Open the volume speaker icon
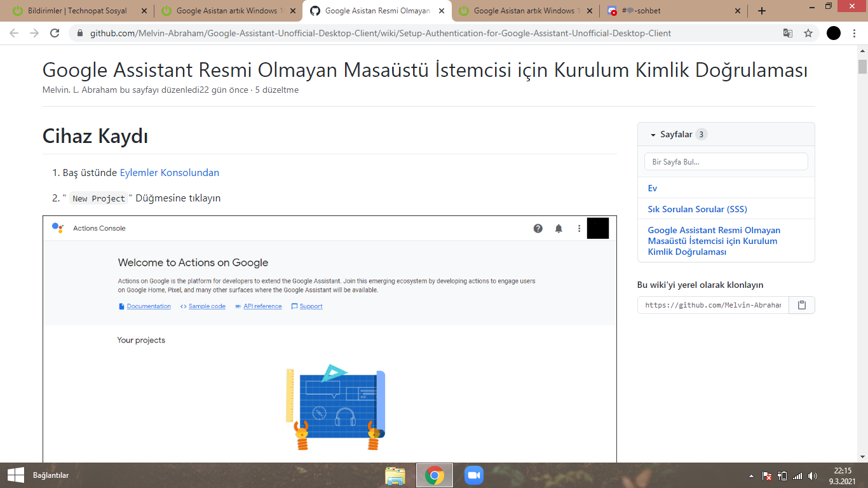 (x=813, y=476)
